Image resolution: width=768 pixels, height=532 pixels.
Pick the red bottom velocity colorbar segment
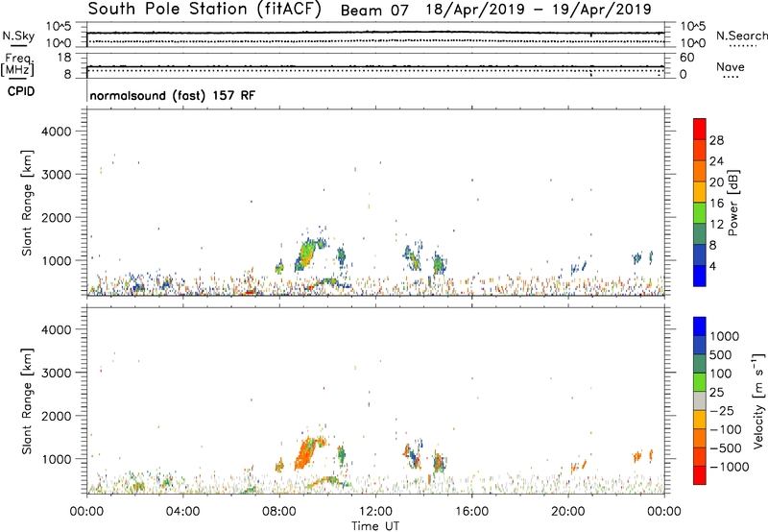(700, 475)
